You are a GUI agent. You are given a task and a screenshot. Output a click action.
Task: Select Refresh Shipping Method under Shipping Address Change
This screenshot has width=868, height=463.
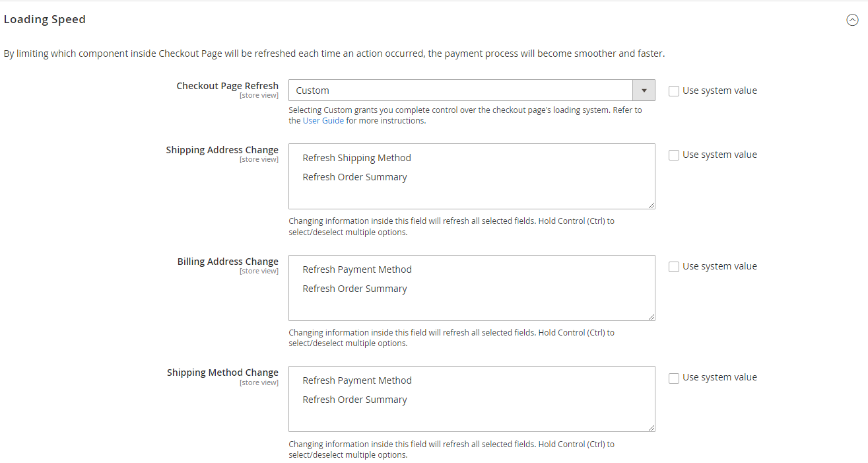[x=356, y=158]
